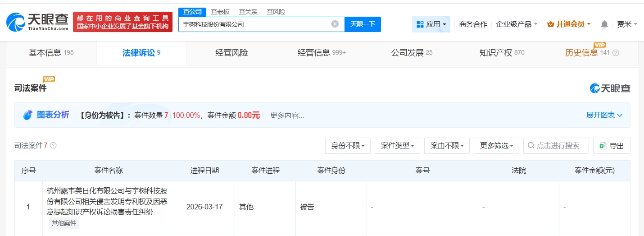The image size is (644, 236).
Task: Expand the chart via 展开图表
Action: [x=604, y=115]
